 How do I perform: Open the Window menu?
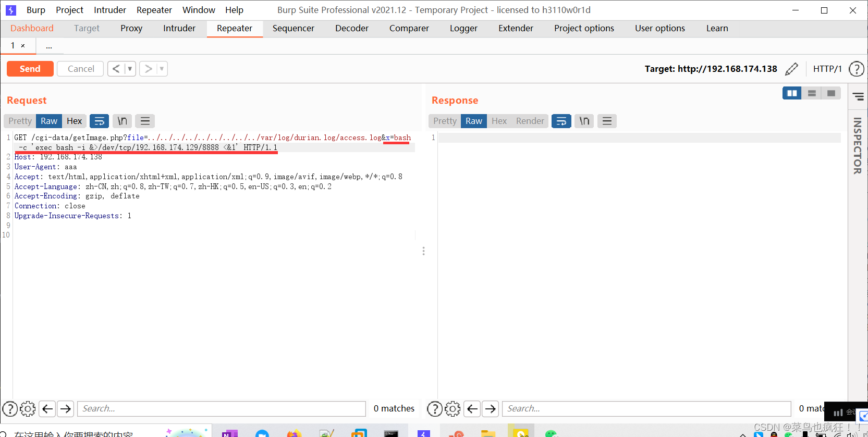click(199, 10)
